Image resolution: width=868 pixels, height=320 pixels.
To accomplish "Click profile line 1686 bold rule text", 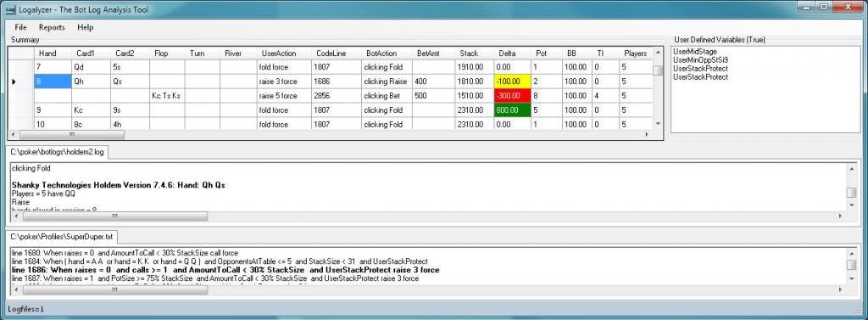I will click(225, 270).
